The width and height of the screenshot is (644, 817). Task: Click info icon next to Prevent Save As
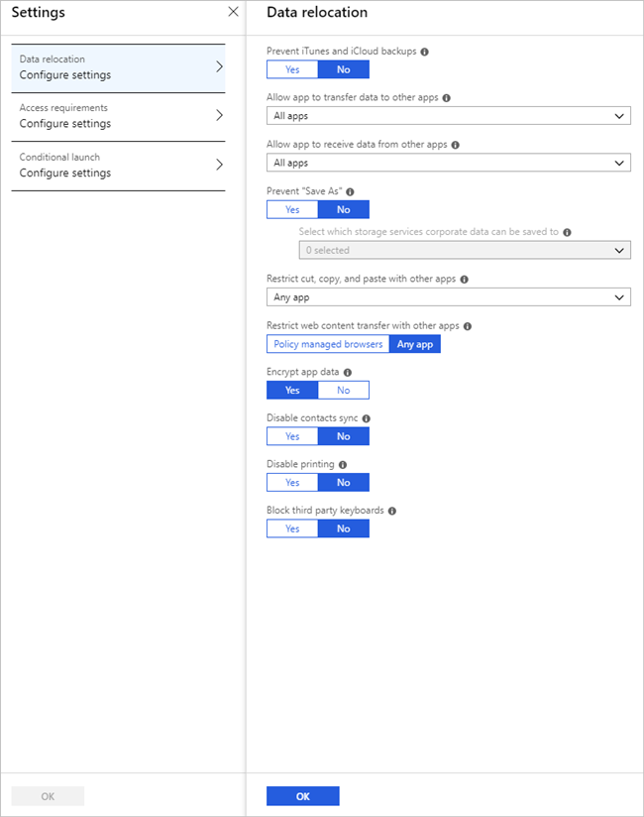tap(350, 191)
